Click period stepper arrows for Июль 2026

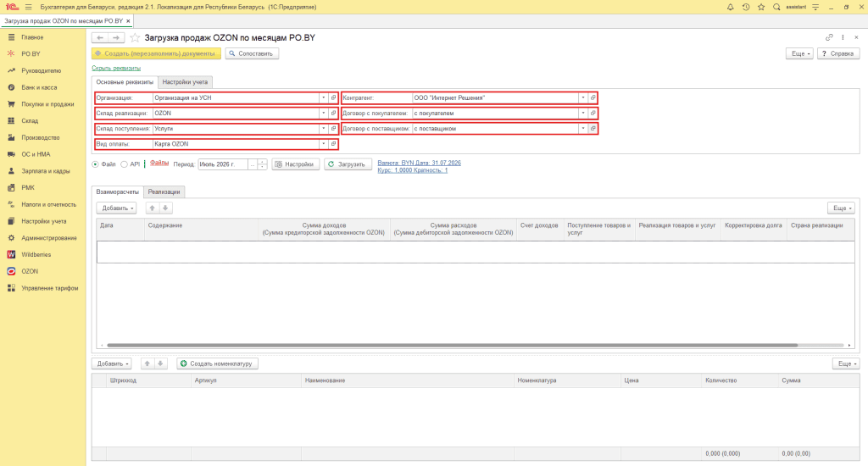(263, 164)
